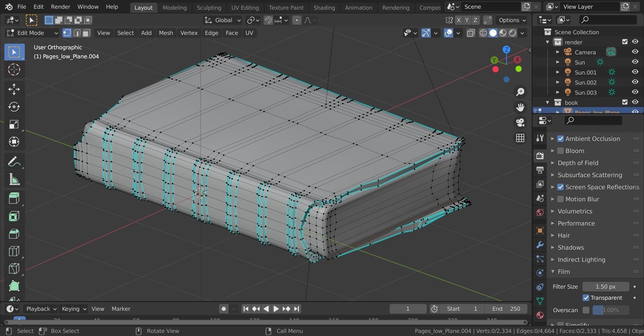Select the Knife tool

[14, 269]
